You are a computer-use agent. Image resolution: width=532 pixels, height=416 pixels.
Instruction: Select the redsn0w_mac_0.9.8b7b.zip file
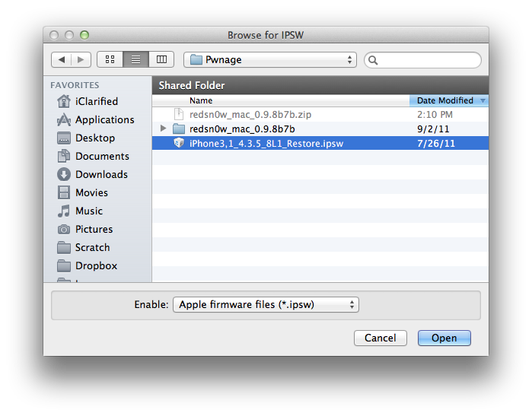(320, 115)
